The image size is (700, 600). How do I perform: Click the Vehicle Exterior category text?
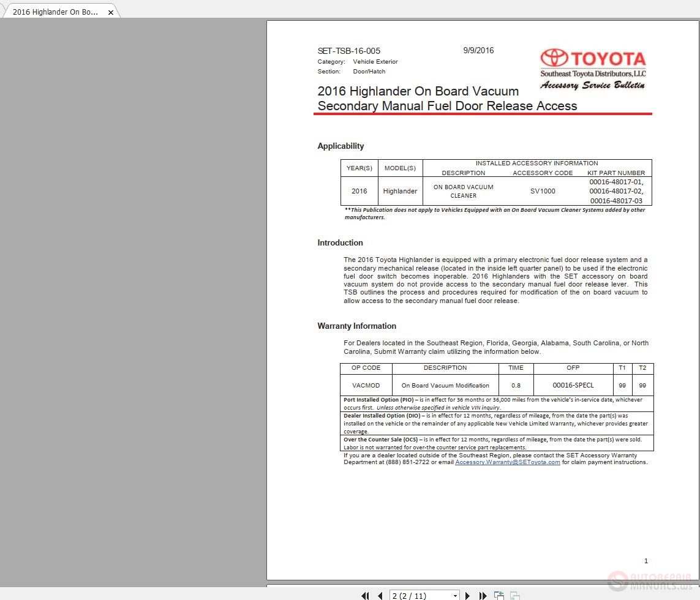[x=375, y=62]
